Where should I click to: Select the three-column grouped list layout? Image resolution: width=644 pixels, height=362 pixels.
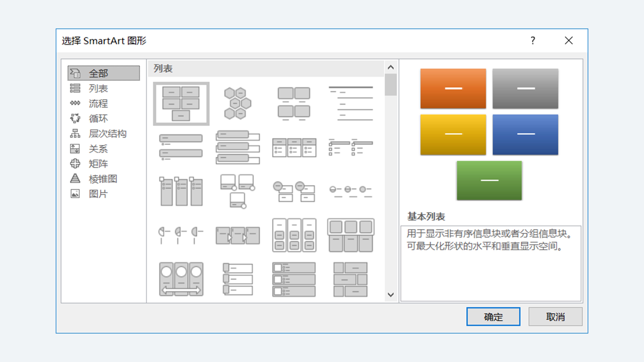294,235
